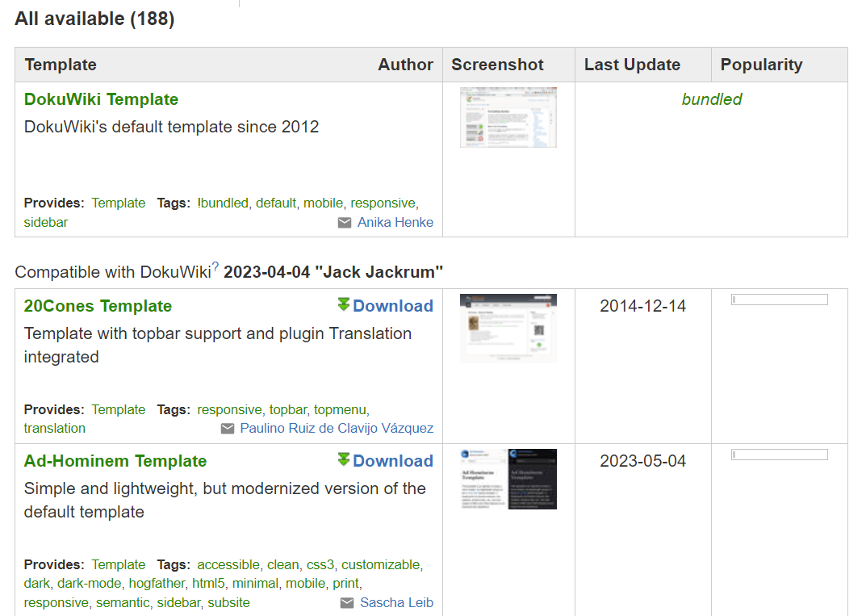The image size is (866, 616).
Task: Open the 20Cones Template page link
Action: click(98, 306)
